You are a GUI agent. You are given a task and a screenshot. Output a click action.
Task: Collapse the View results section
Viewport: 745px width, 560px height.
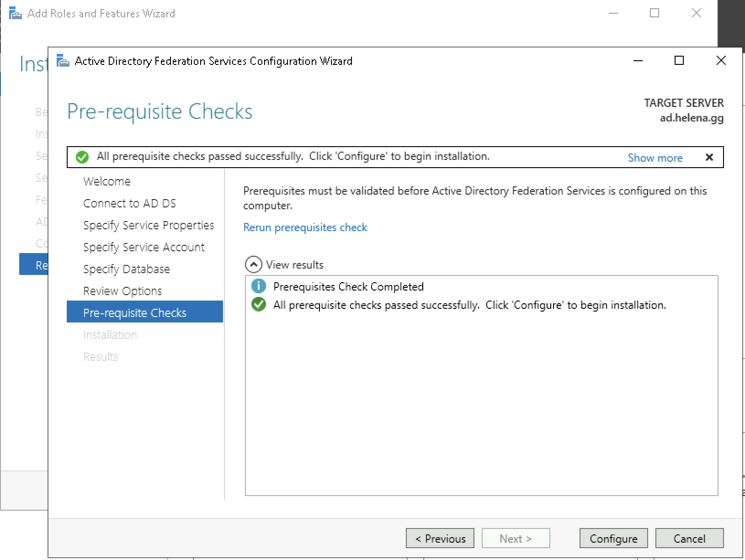pos(254,264)
